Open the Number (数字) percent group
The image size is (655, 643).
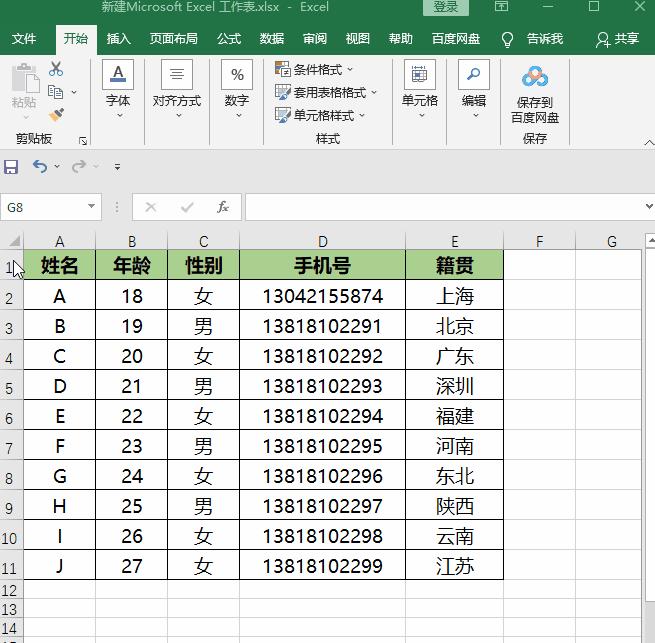click(236, 88)
